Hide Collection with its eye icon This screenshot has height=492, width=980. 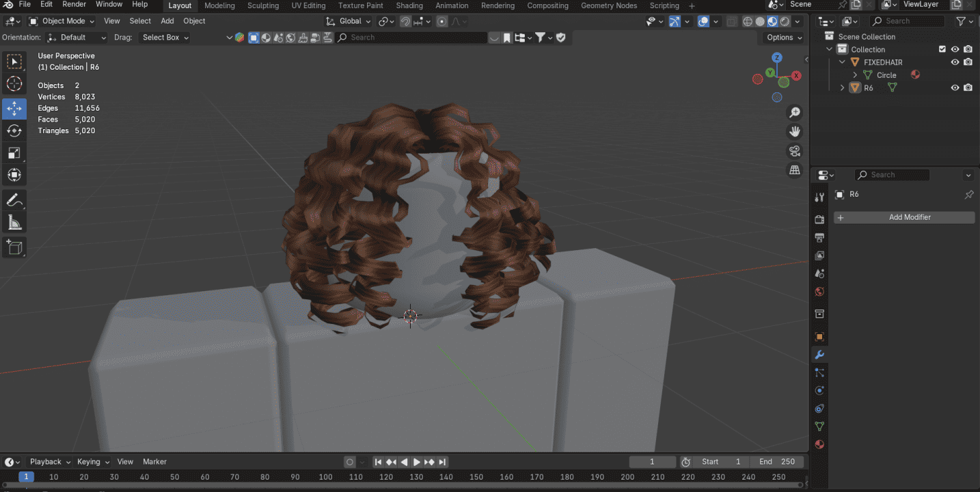pos(955,49)
